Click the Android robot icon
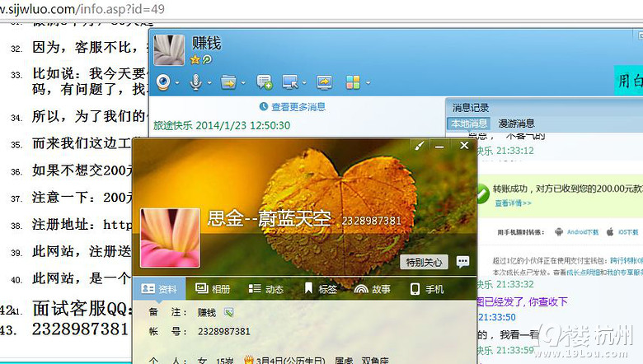Viewport: 643px width, 364px height. pyautogui.click(x=559, y=232)
